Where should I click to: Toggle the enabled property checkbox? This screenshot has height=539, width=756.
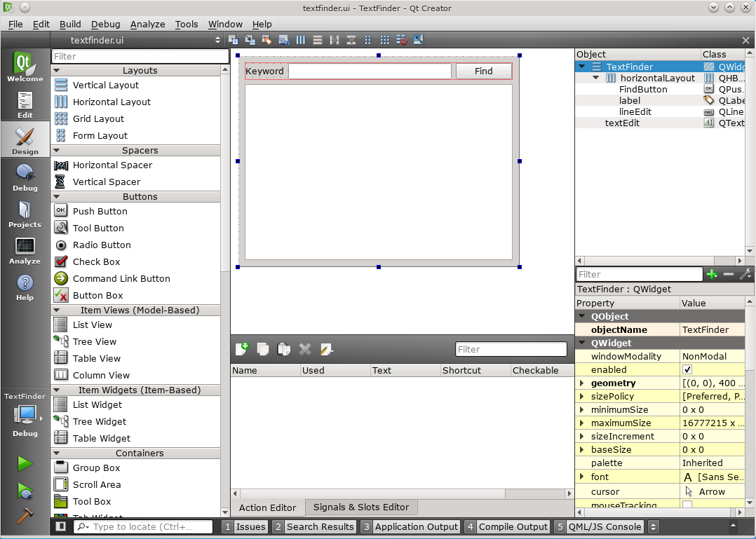[x=687, y=369]
